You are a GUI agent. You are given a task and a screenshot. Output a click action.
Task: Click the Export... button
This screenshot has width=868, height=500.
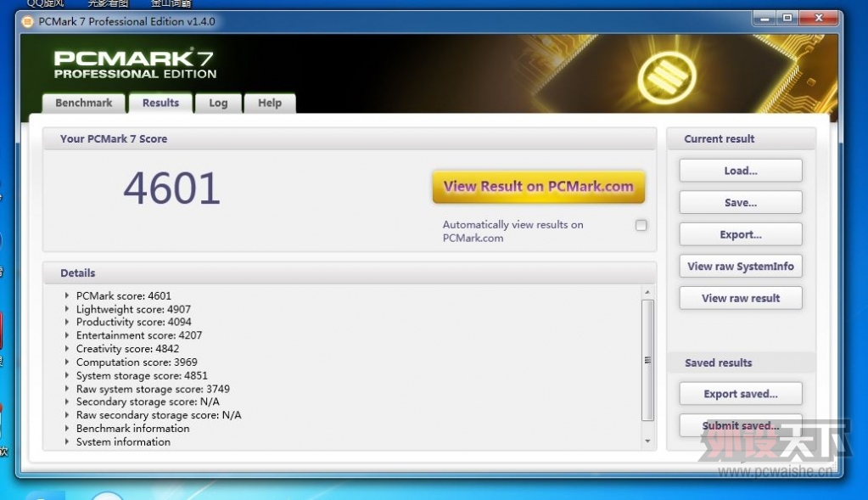pos(741,234)
